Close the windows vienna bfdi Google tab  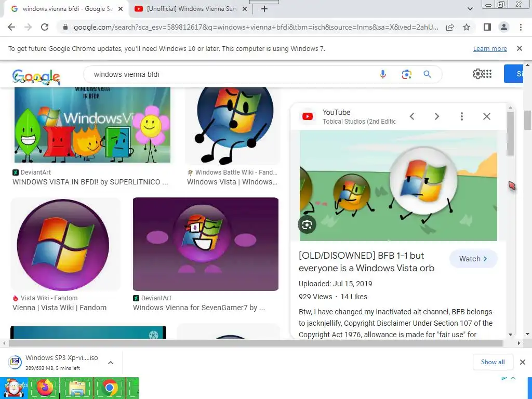tap(121, 9)
